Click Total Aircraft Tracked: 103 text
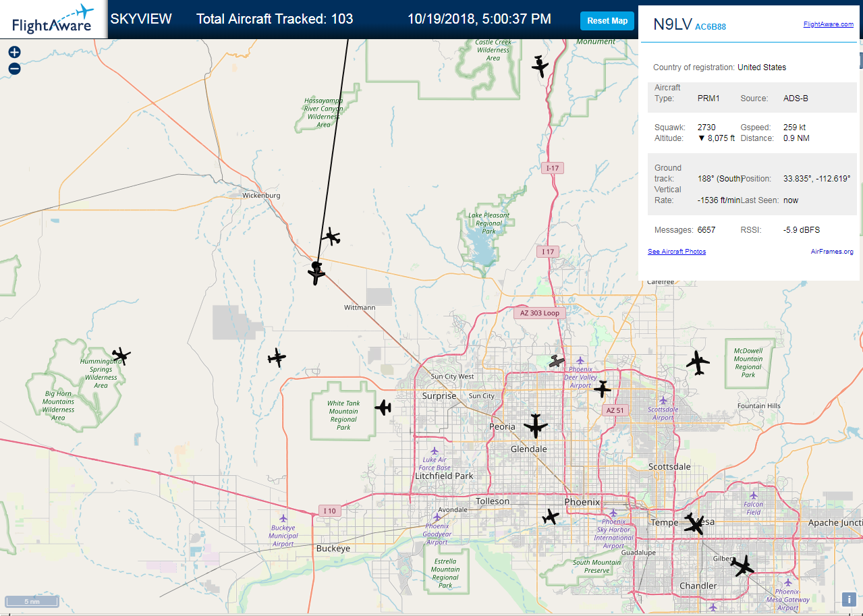863x616 pixels. (275, 19)
